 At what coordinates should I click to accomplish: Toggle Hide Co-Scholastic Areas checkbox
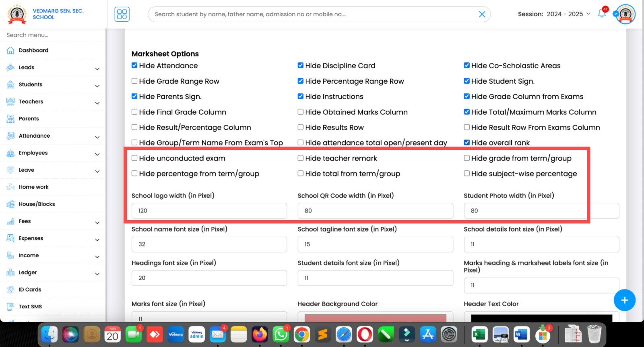click(467, 65)
